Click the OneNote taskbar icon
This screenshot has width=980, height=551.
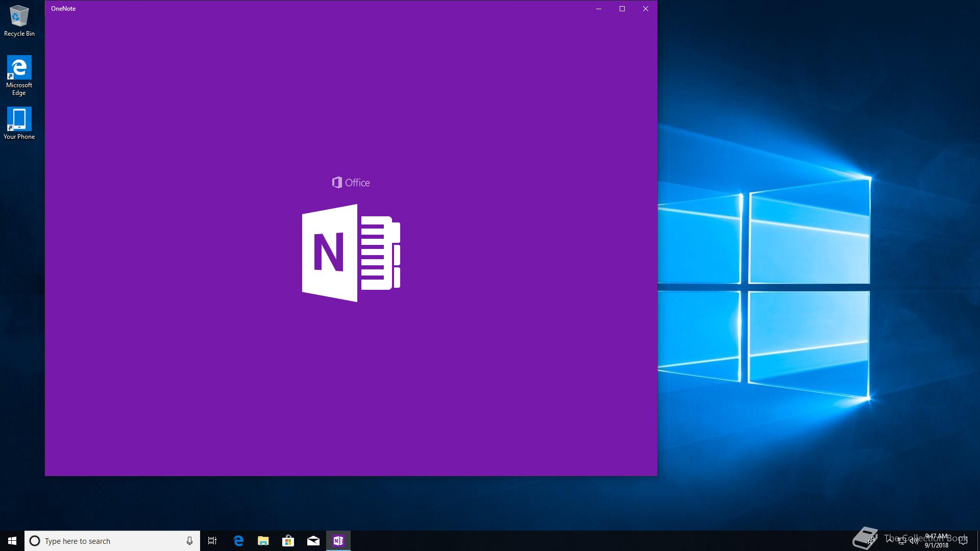(338, 541)
